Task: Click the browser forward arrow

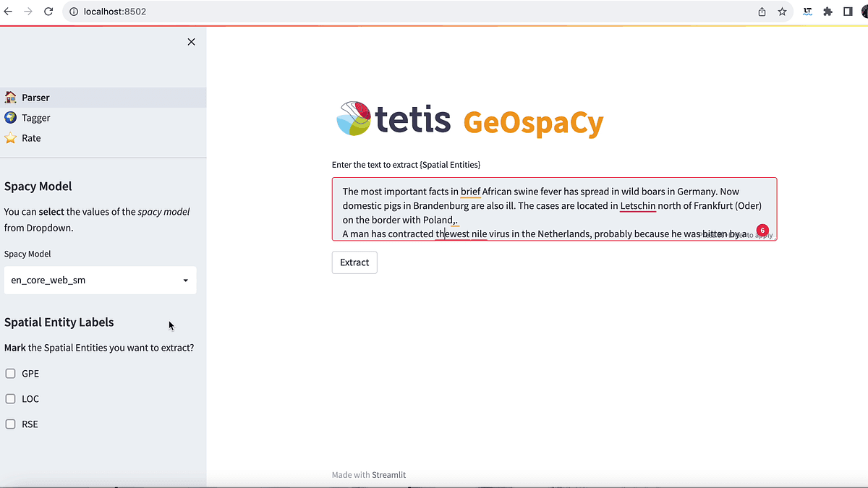Action: (29, 12)
